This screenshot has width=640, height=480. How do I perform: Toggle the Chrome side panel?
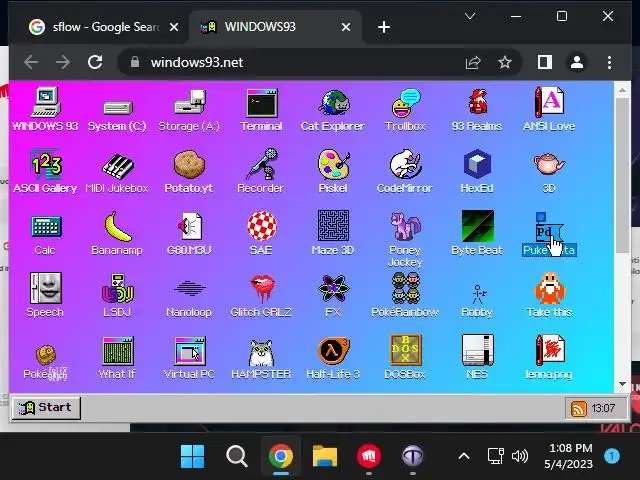click(x=544, y=62)
